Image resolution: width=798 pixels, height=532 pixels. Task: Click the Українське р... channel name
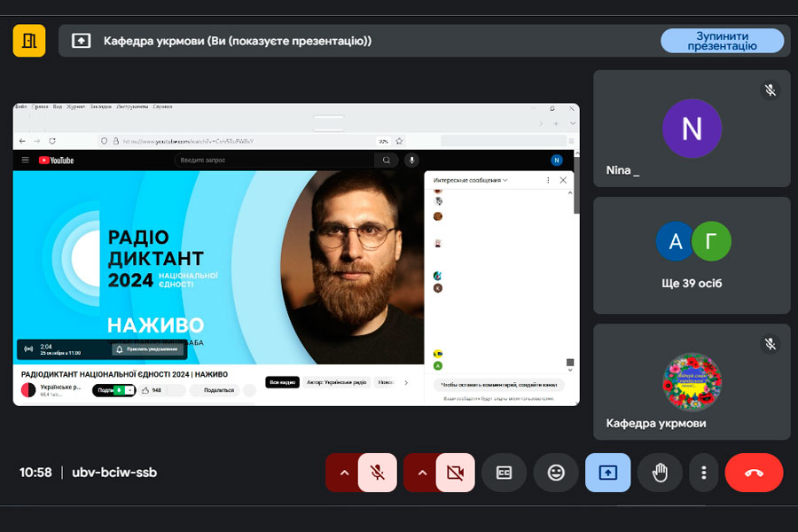60,387
